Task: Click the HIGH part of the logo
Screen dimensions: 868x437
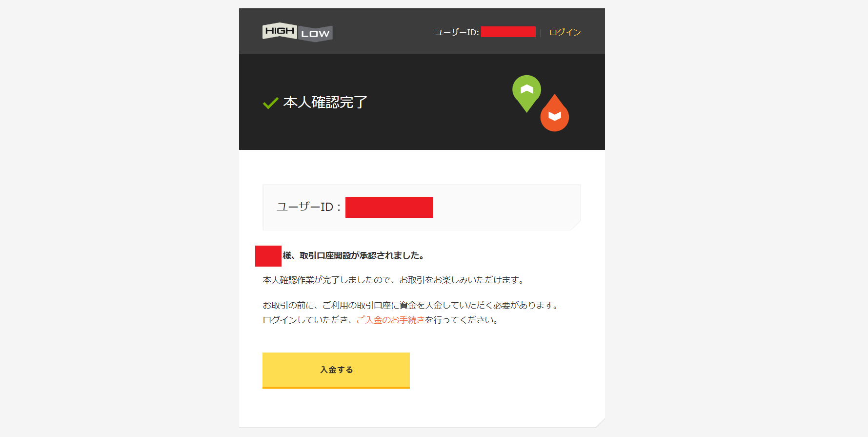Action: [x=280, y=31]
